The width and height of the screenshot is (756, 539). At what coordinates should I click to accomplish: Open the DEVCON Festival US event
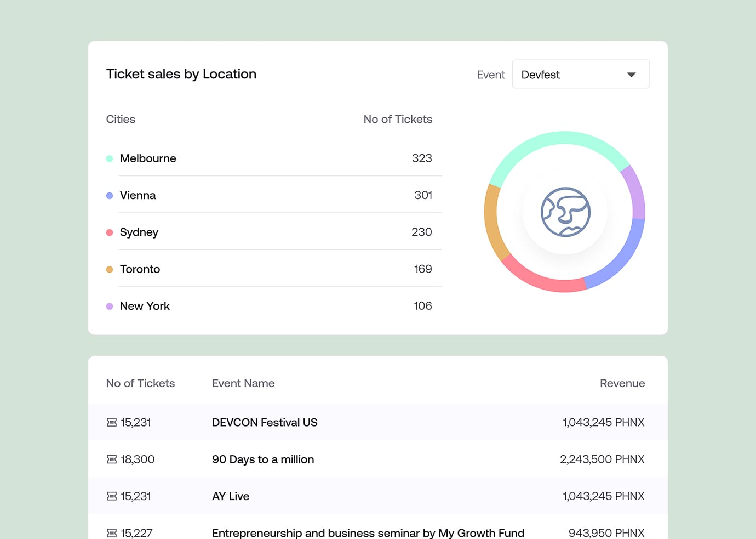(x=265, y=422)
